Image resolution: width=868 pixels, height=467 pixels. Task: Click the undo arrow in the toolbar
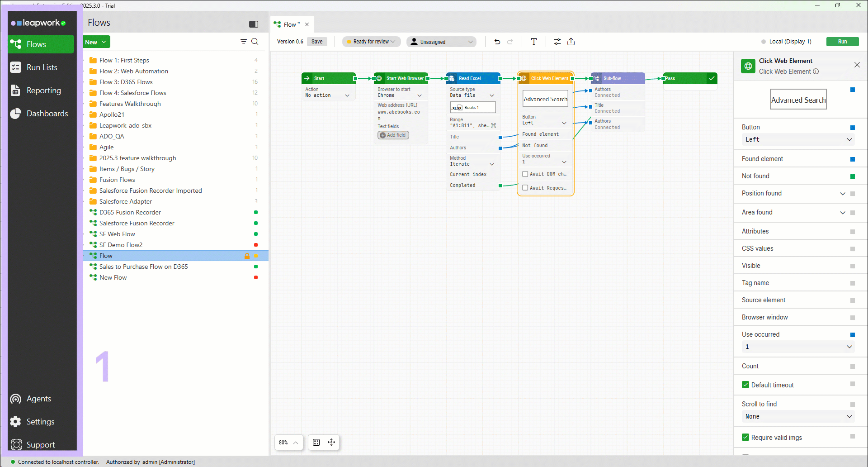(497, 42)
